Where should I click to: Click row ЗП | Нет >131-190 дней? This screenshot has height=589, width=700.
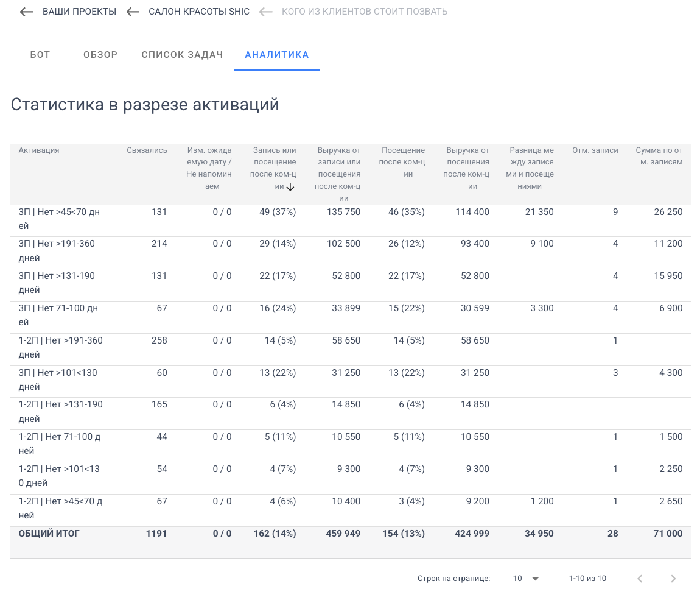click(351, 285)
